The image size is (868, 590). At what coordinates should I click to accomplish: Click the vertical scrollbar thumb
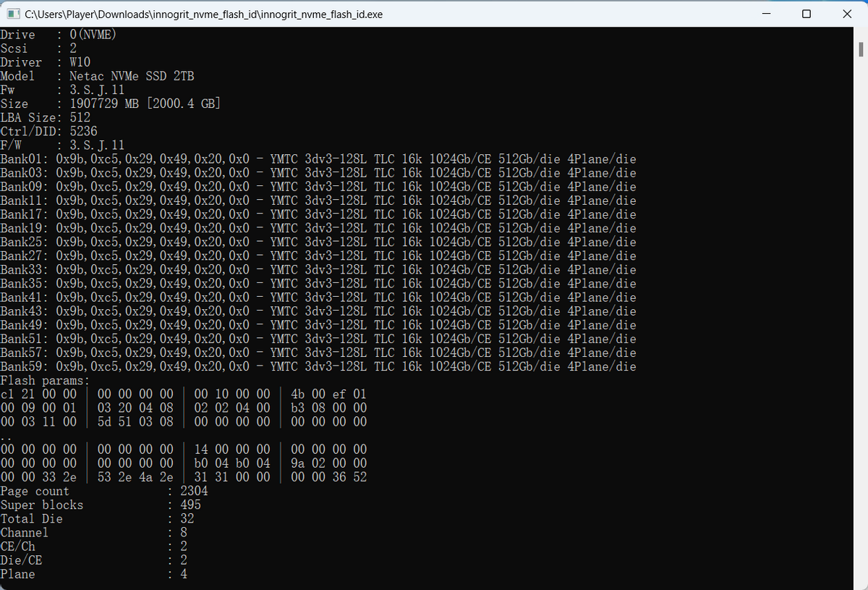point(861,49)
